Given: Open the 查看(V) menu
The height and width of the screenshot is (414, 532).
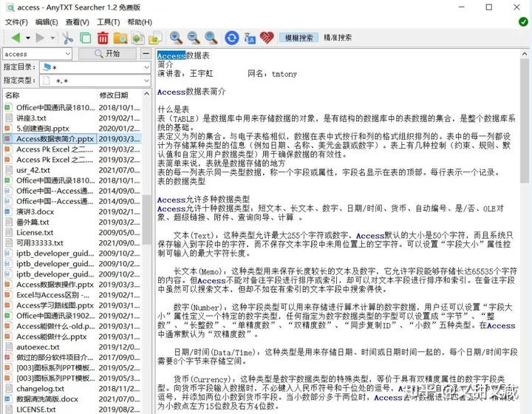Looking at the screenshot, I should (78, 22).
